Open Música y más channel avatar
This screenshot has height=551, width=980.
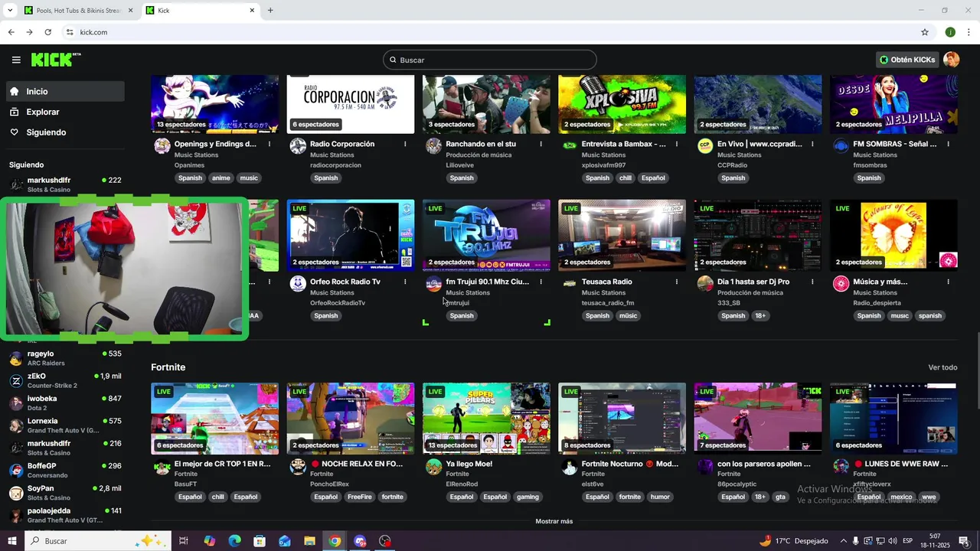841,284
